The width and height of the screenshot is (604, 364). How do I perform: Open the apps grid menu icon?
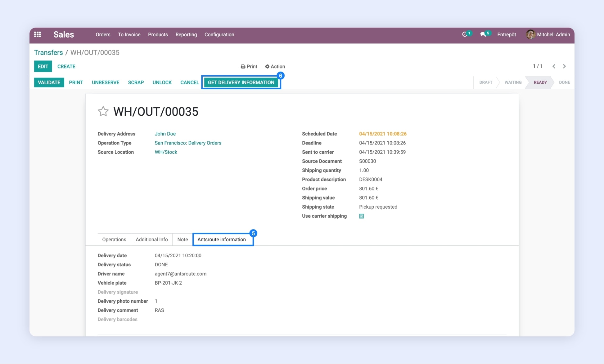38,34
